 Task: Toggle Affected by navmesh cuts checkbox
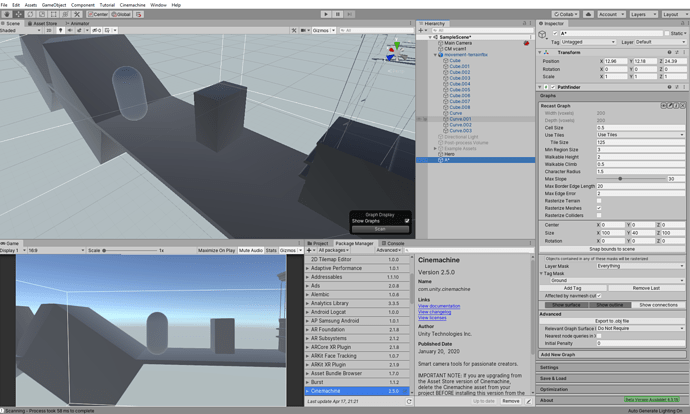(599, 296)
